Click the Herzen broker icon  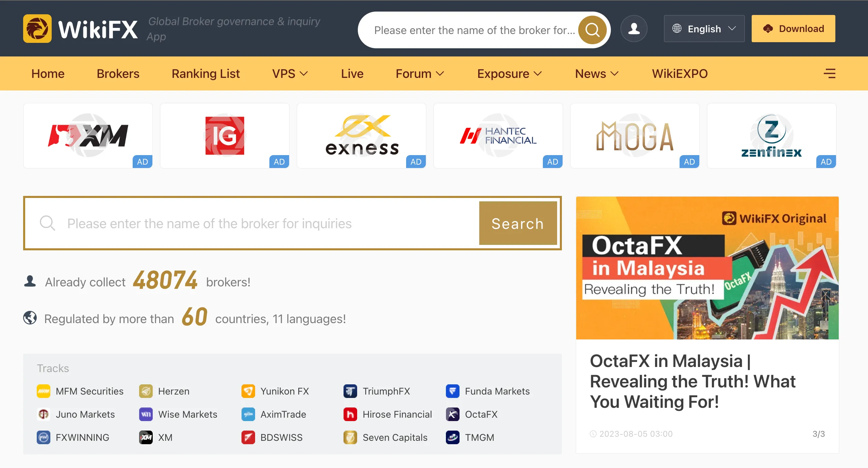coord(146,391)
